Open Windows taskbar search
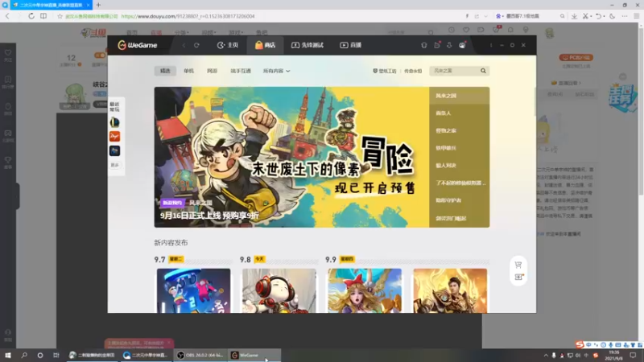 pos(24,355)
